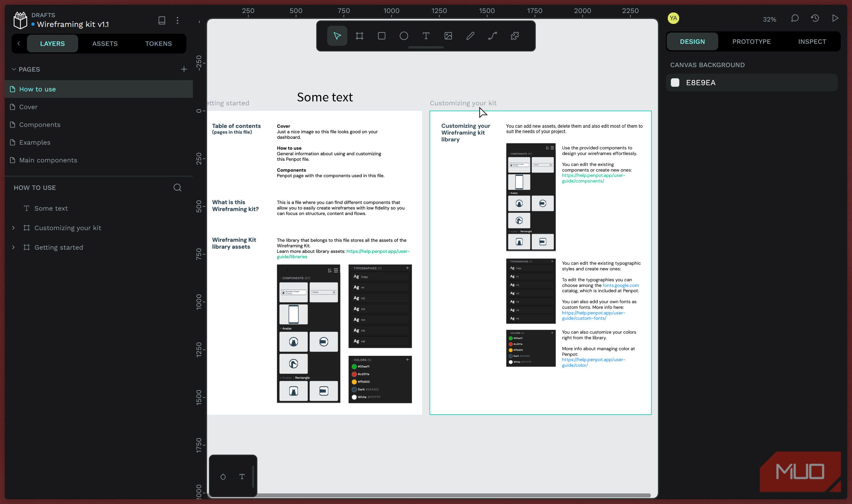The height and width of the screenshot is (504, 852).
Task: Select the Ellipse tool
Action: pos(404,36)
